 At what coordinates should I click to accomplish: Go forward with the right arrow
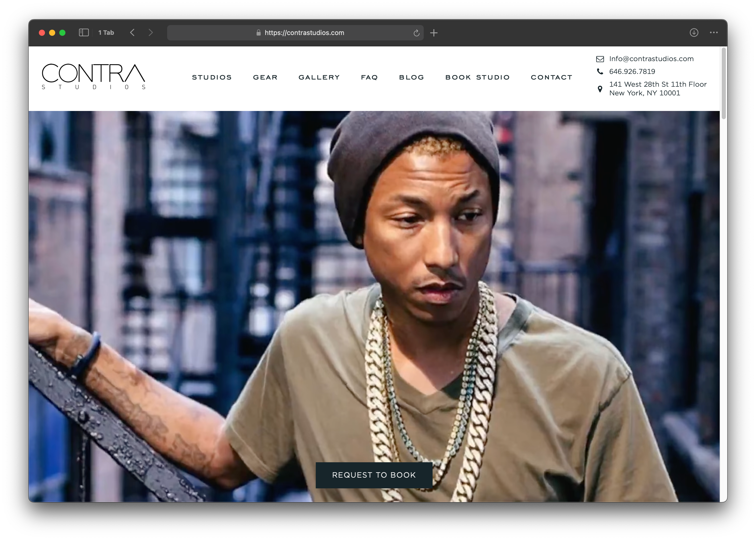(x=151, y=32)
